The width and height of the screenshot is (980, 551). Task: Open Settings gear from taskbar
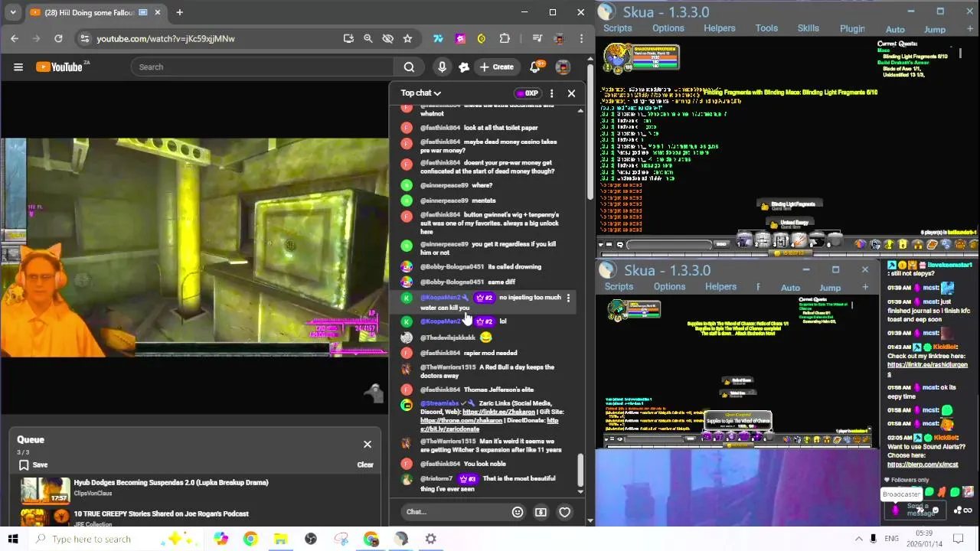tap(431, 539)
